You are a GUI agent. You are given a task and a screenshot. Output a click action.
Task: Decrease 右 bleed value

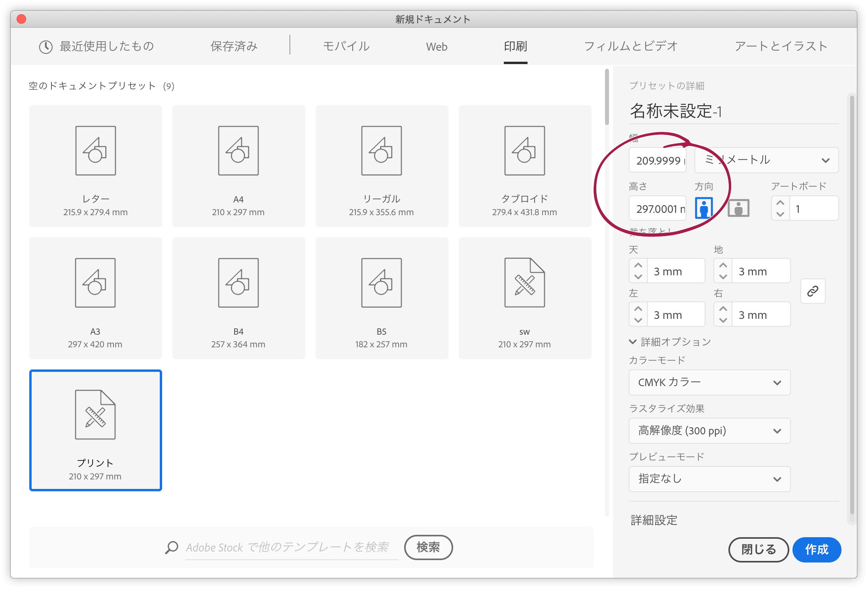723,320
